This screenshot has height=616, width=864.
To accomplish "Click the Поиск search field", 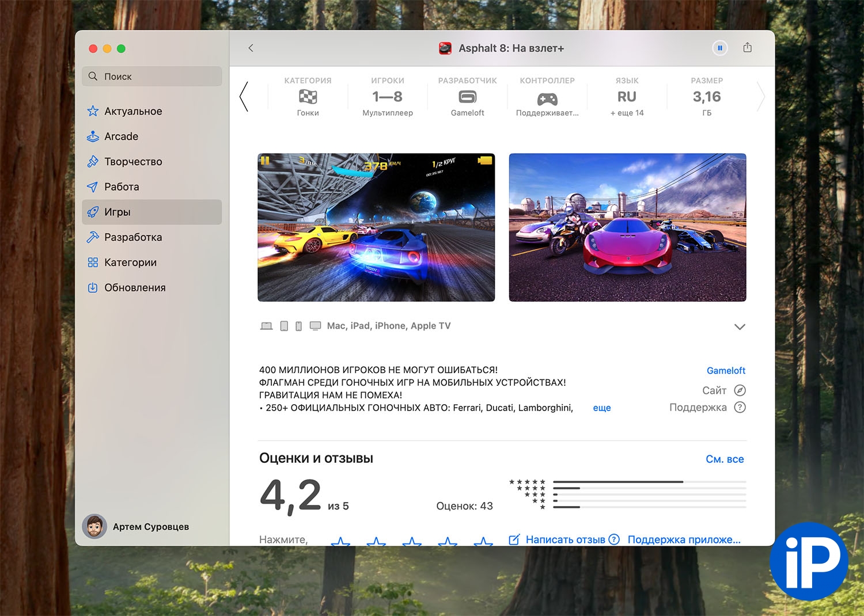I will pos(152,77).
